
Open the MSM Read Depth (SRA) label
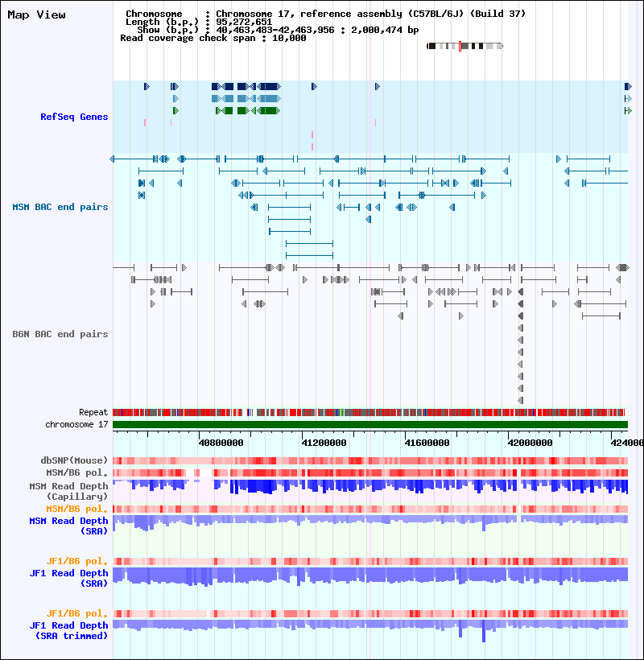pyautogui.click(x=68, y=526)
